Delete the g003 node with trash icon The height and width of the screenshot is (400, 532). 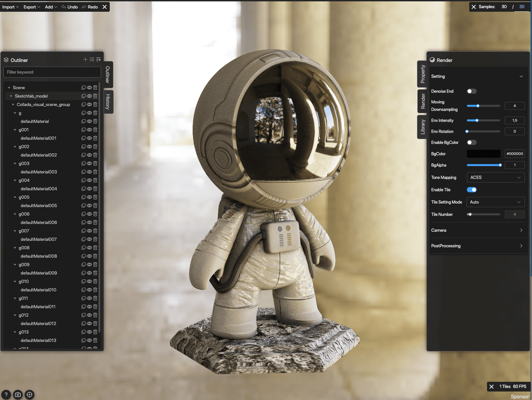(95, 164)
